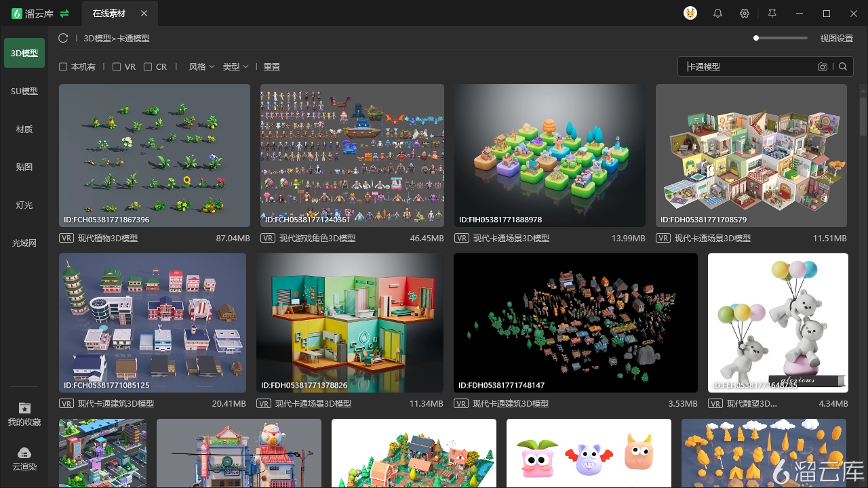Select the 灯光 sidebar tab

[24, 205]
